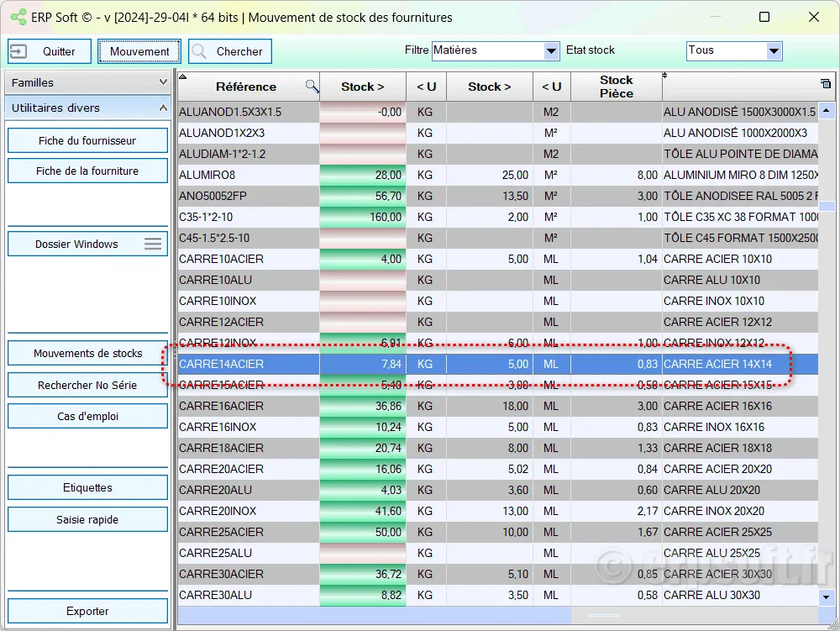Click the Chercher search button
The width and height of the screenshot is (840, 631).
pyautogui.click(x=230, y=51)
